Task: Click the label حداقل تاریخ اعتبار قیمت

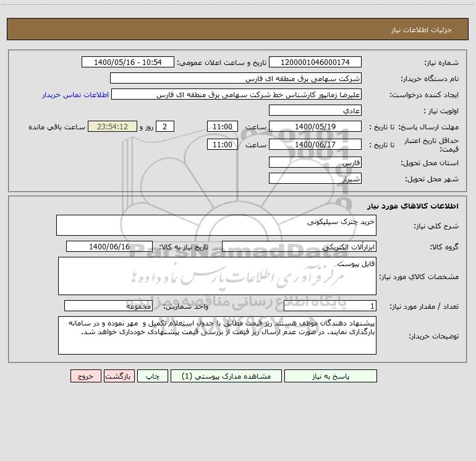Action: tap(431, 145)
